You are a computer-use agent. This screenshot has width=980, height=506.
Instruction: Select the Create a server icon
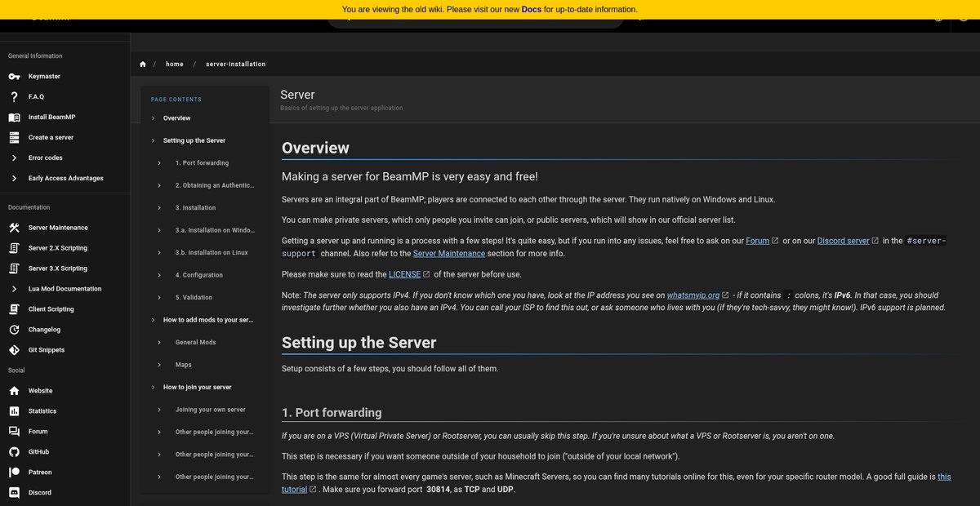(x=14, y=138)
